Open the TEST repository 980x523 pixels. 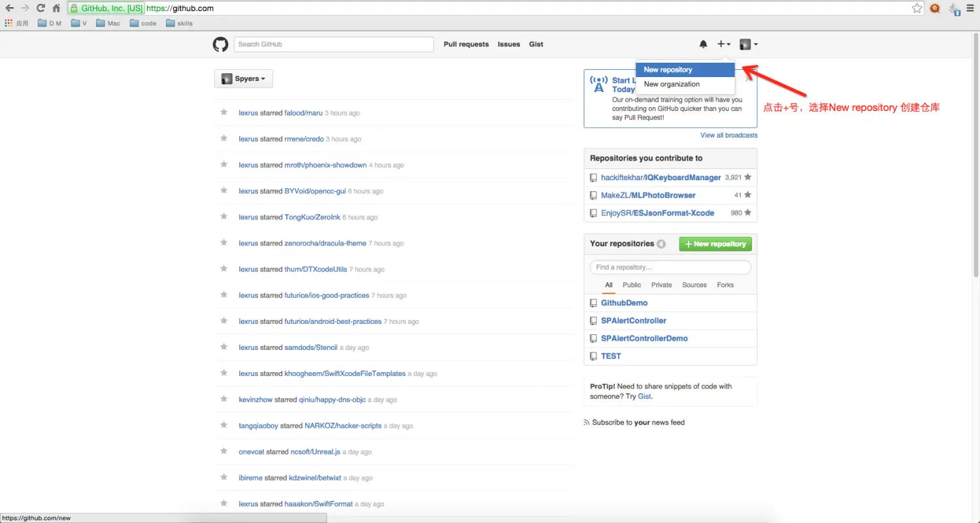coord(611,356)
